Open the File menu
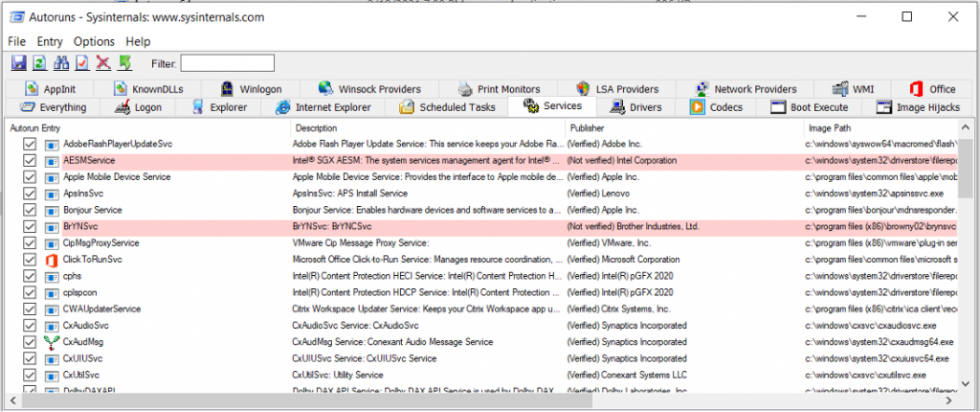 17,42
